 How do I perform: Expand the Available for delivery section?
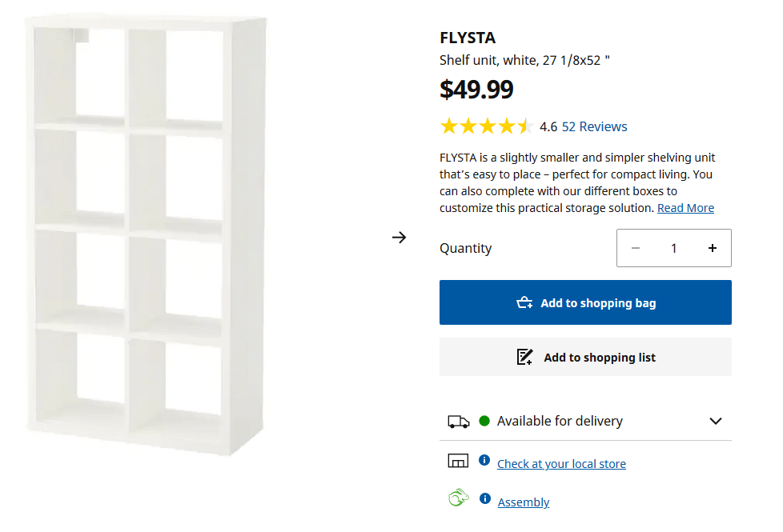pyautogui.click(x=716, y=421)
